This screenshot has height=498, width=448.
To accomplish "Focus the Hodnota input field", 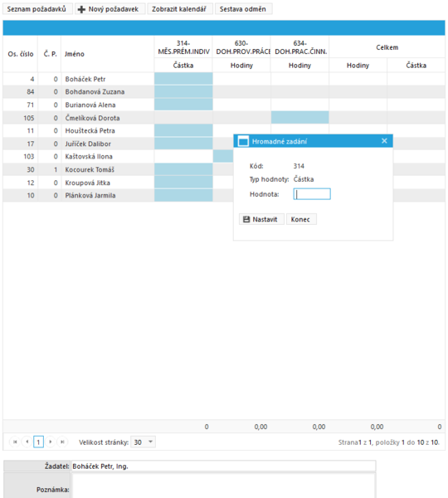I will click(x=312, y=194).
